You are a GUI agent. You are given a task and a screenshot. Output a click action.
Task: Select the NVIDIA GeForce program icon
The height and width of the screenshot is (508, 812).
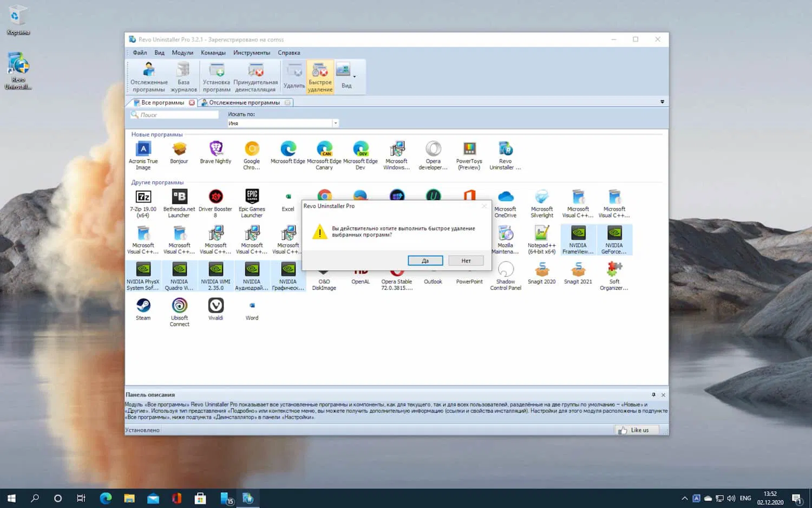pyautogui.click(x=614, y=239)
